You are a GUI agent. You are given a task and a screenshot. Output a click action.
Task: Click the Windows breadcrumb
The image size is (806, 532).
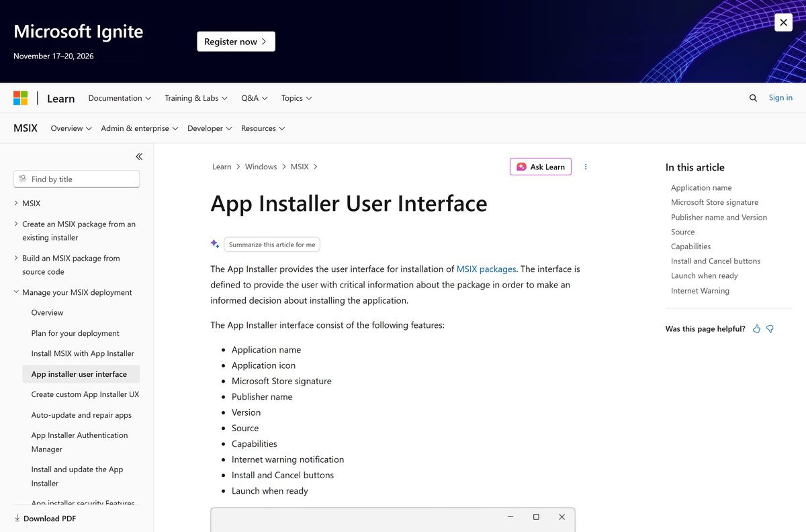(261, 167)
